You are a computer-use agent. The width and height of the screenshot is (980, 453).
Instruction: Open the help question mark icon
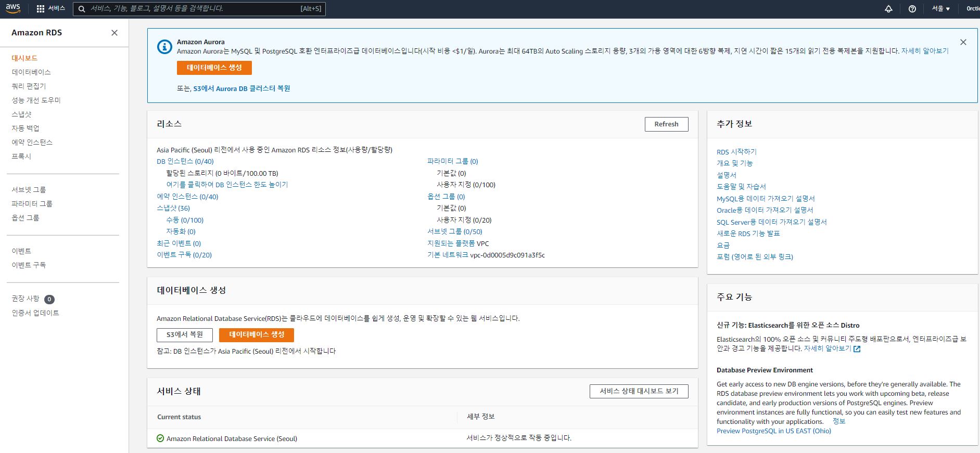pyautogui.click(x=912, y=9)
